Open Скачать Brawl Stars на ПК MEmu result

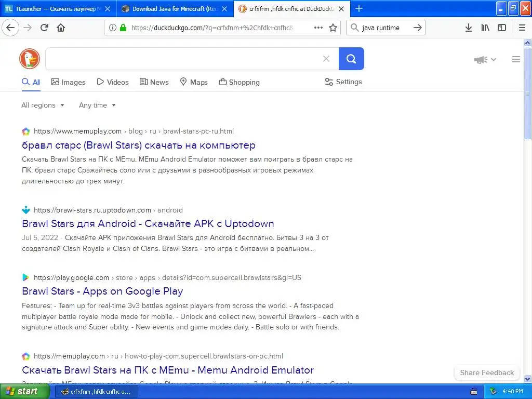click(168, 370)
